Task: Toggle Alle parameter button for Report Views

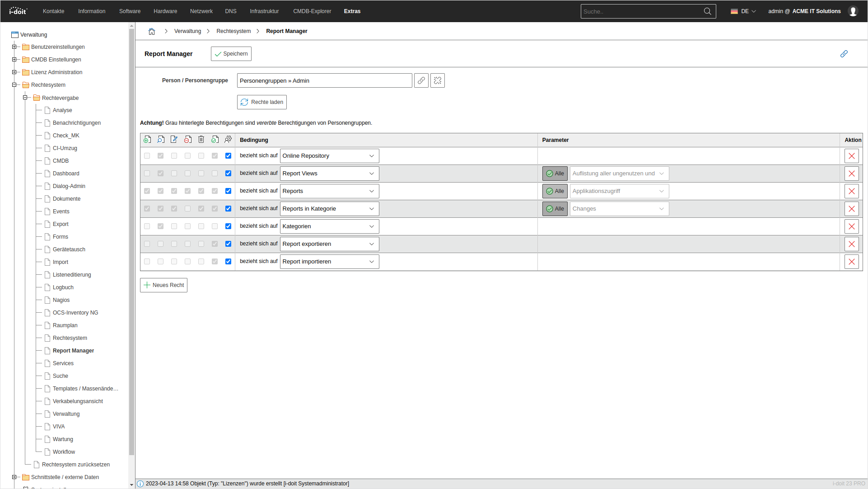Action: coord(555,174)
